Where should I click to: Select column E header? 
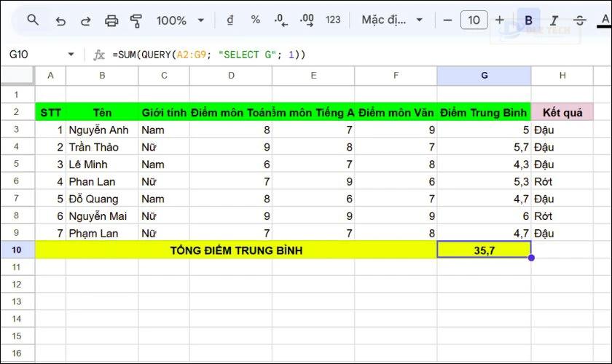point(313,75)
